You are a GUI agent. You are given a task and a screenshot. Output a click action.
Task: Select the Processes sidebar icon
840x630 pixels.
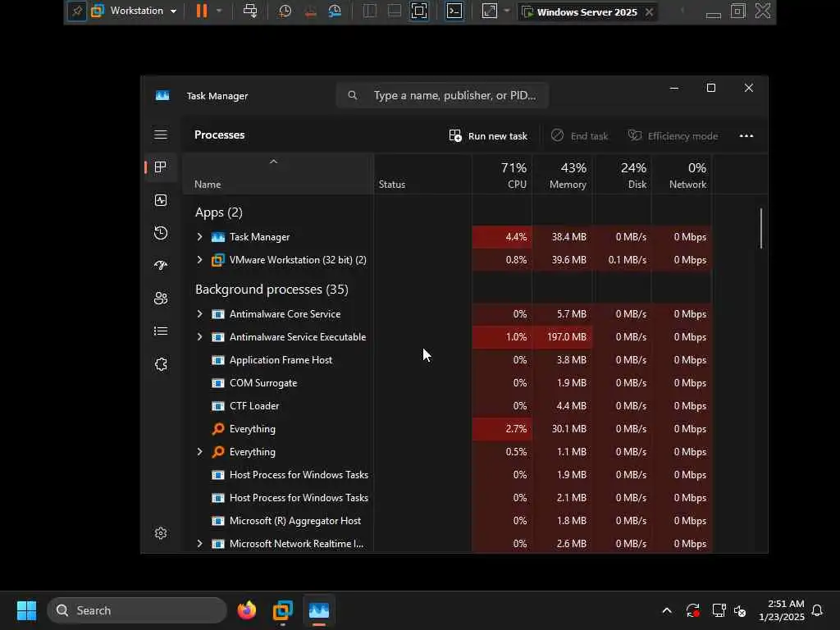161,167
